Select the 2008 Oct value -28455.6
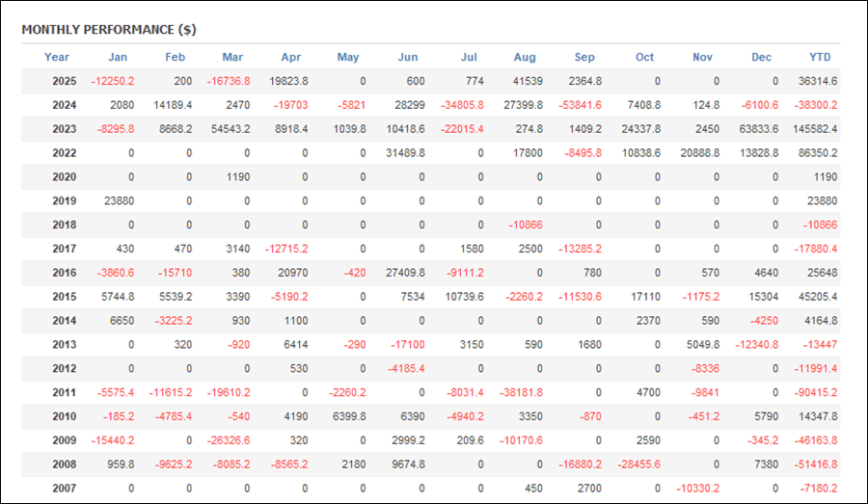The image size is (868, 504). pyautogui.click(x=637, y=463)
